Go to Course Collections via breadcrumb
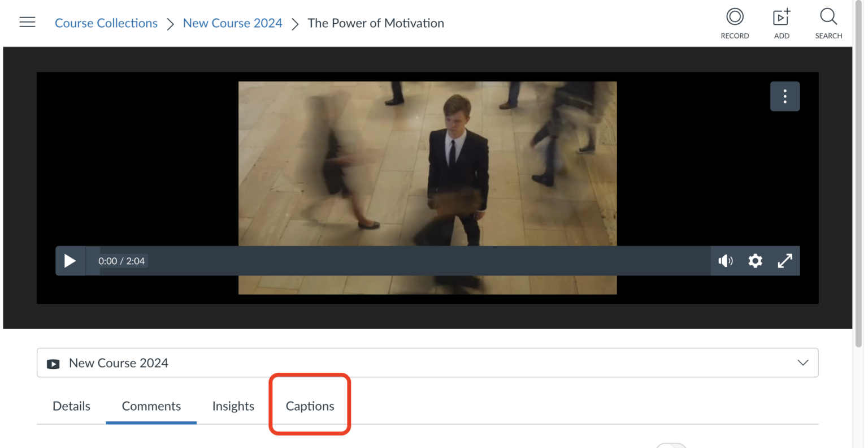 coord(106,23)
